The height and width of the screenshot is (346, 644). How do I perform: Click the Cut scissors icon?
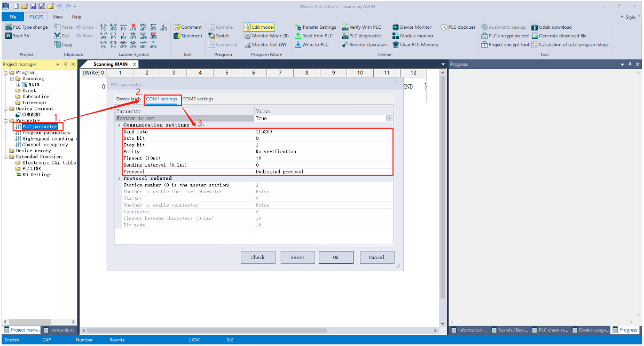point(57,36)
